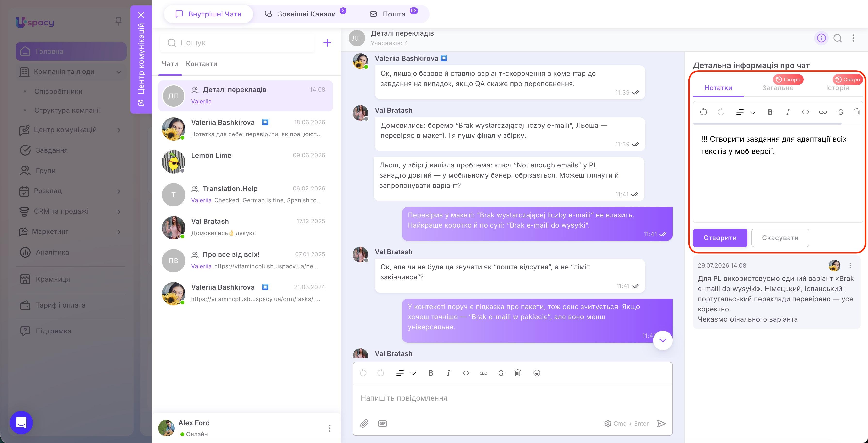
Task: Apply italic in the message composer
Action: coord(448,373)
